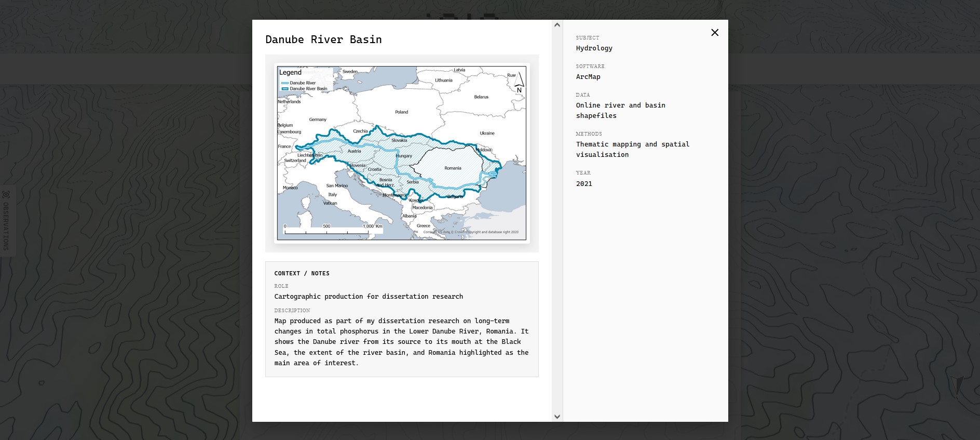Select the Hydrology subject value
Screen dimensions: 980x440
coord(594,48)
